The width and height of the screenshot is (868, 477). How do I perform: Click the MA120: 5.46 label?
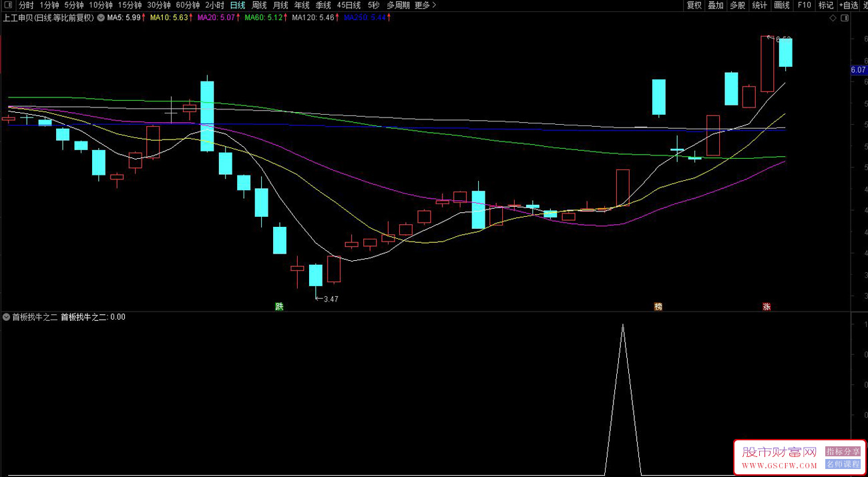pyautogui.click(x=312, y=18)
